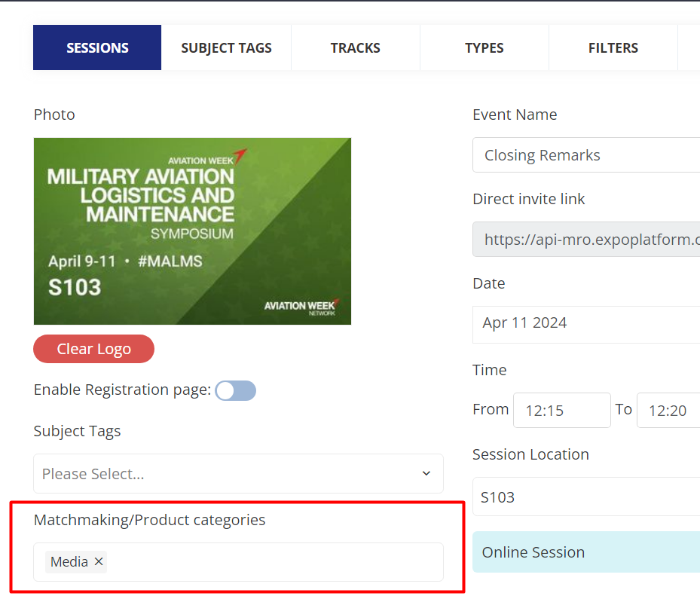
Task: Open the Subject Tags 'Please Select...' dropdown
Action: 226,474
